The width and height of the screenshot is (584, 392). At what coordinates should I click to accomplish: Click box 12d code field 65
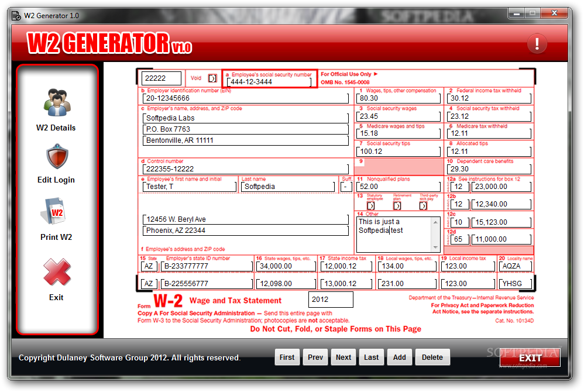(x=459, y=239)
